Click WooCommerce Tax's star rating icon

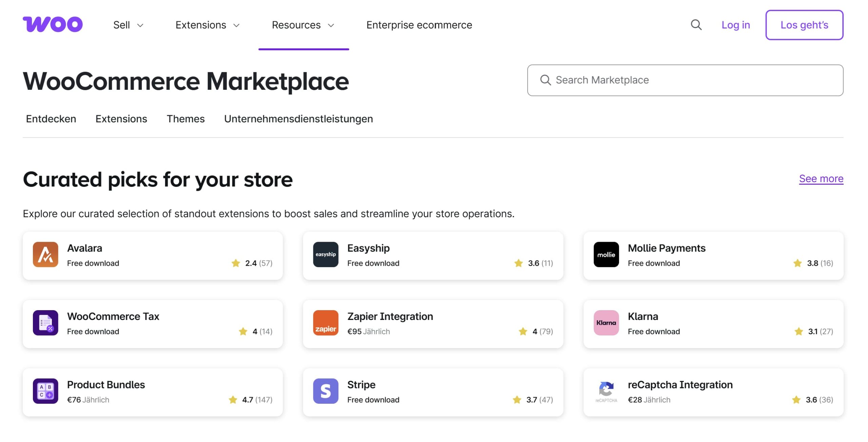243,331
